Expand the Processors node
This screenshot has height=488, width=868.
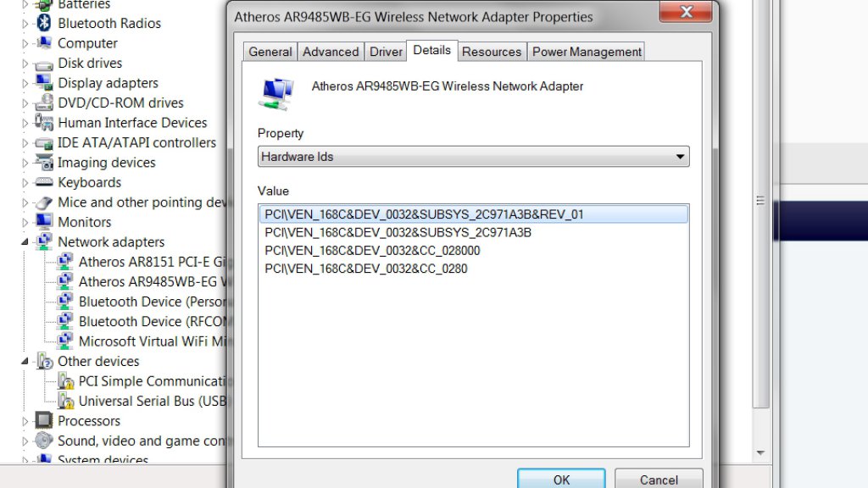(x=25, y=421)
